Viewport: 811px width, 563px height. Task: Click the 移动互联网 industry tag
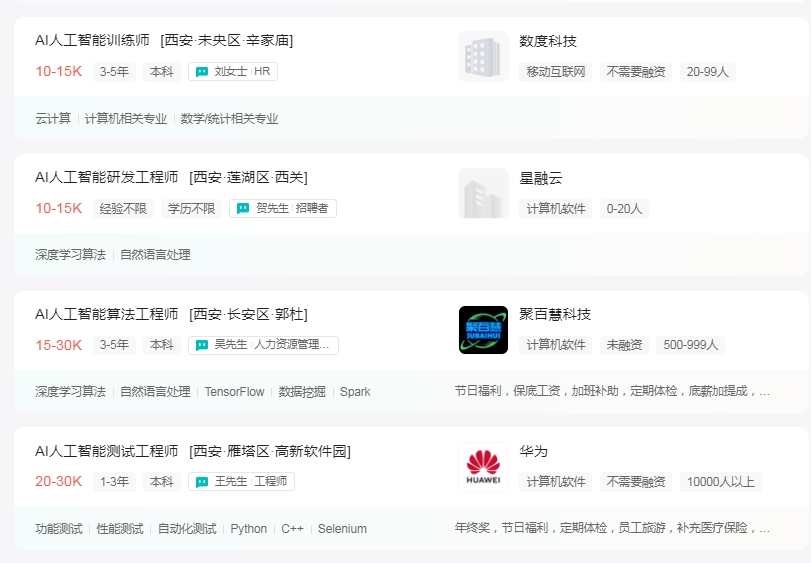(555, 72)
